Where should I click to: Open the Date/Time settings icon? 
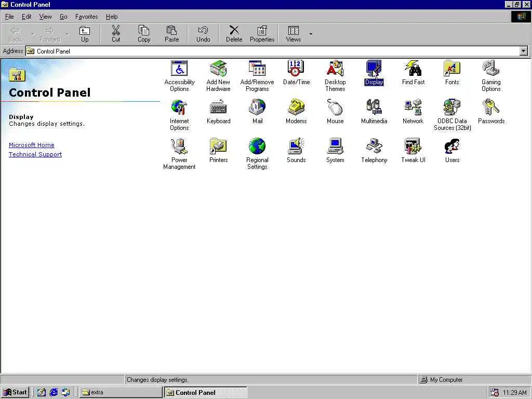296,73
